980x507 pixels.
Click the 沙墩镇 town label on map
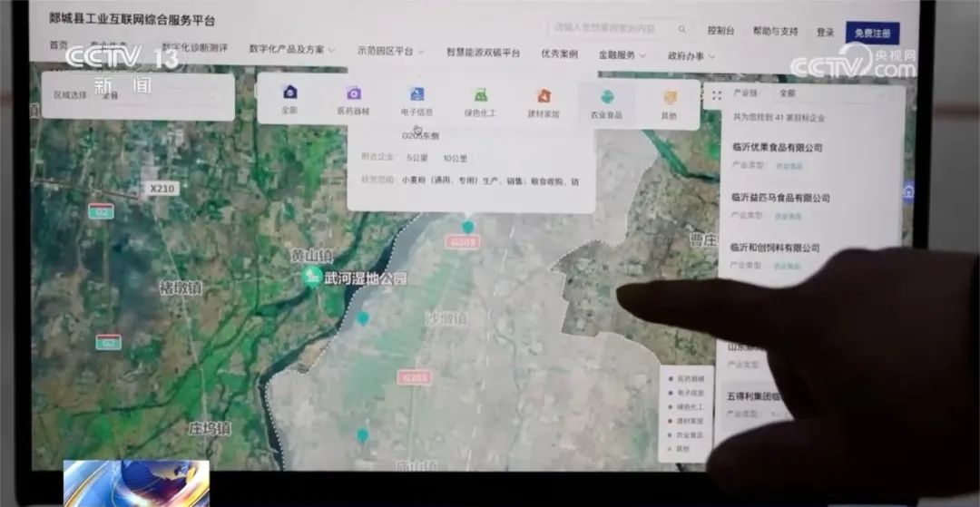coord(446,317)
